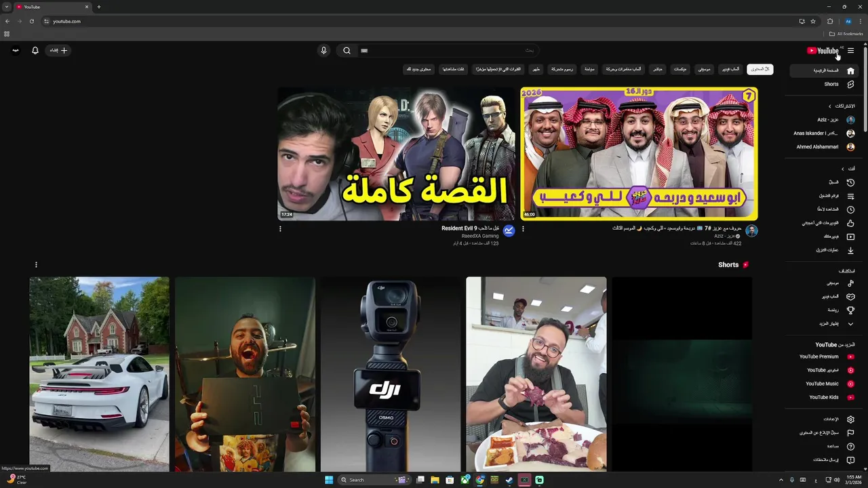Open the Aziz video options menu

click(x=523, y=228)
